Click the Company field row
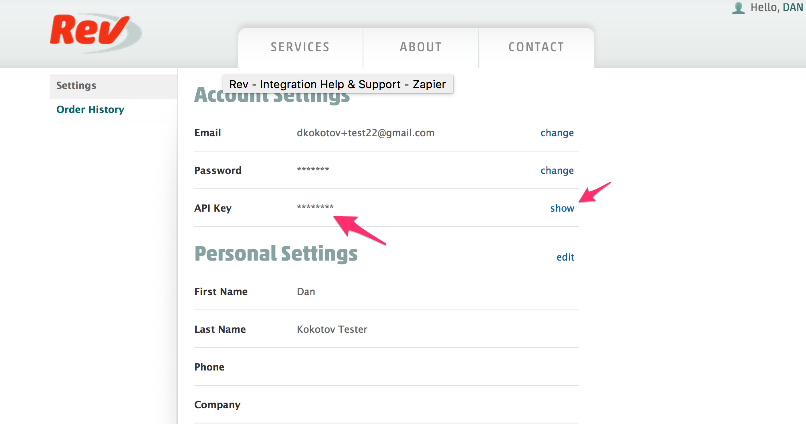The height and width of the screenshot is (424, 806). (x=386, y=405)
